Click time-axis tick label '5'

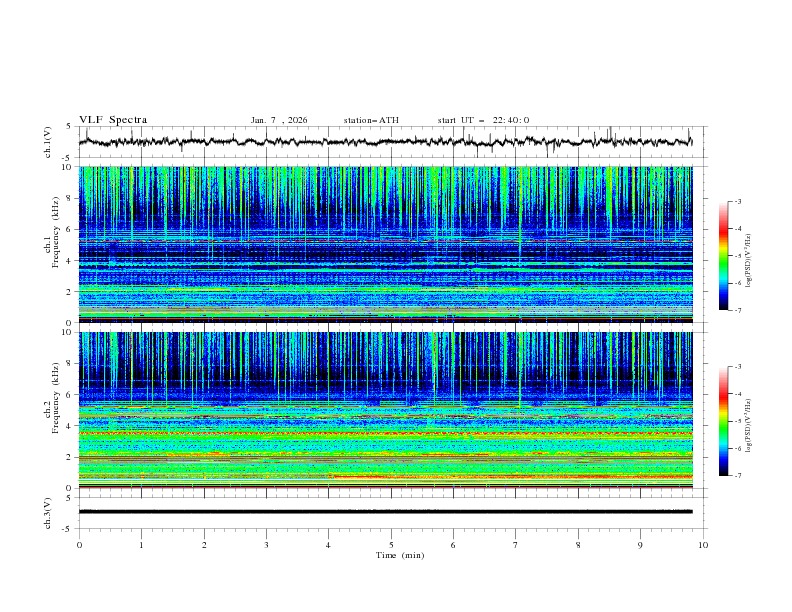click(391, 545)
